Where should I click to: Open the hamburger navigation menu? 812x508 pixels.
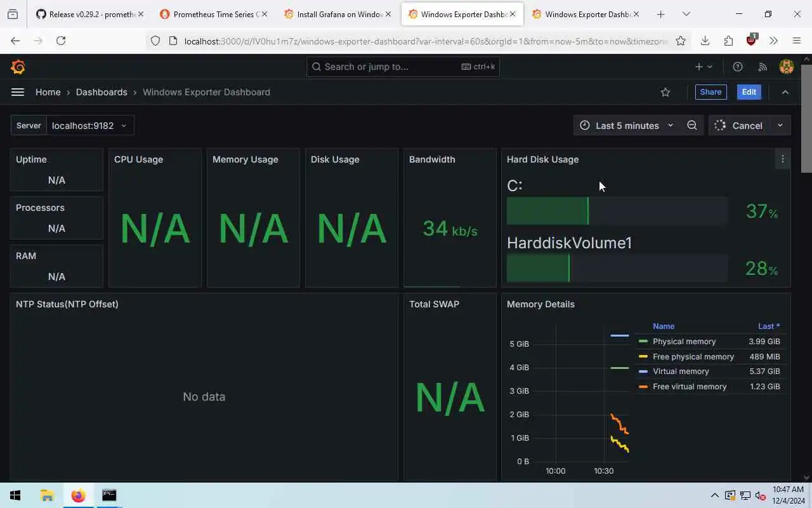[18, 92]
